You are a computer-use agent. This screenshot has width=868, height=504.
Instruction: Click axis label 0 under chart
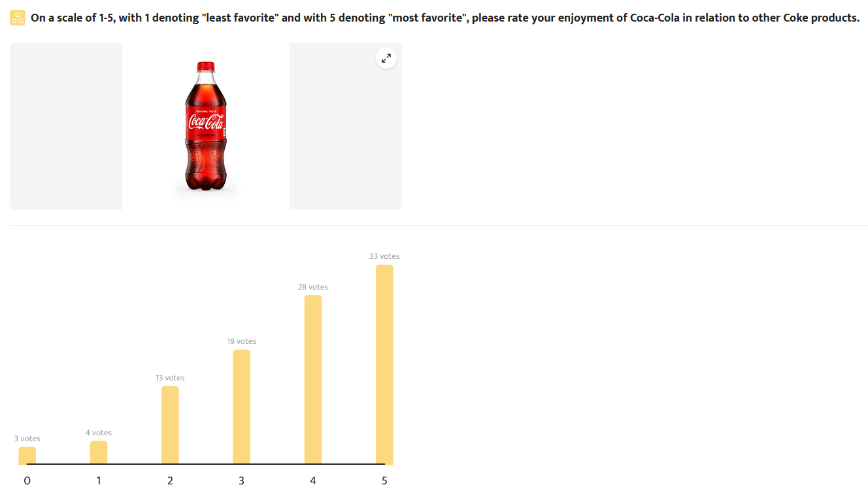click(x=27, y=481)
